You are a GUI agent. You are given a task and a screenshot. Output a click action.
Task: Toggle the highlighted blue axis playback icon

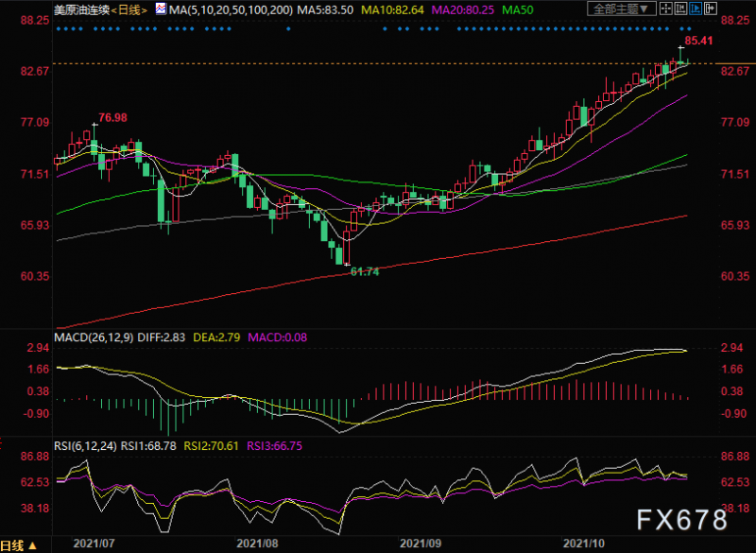tap(696, 9)
